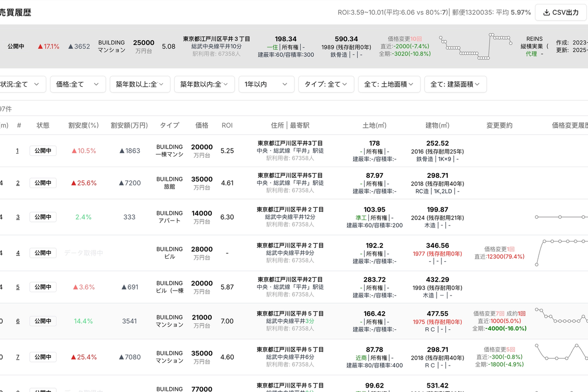Click 公開中 status badge in row 3
Viewport: 588px width, 392px height.
(x=43, y=217)
